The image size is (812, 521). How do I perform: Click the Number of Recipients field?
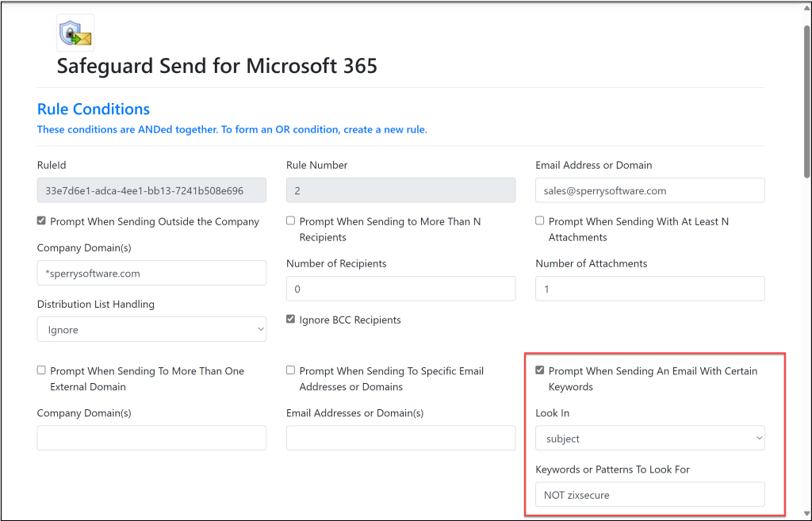(400, 289)
